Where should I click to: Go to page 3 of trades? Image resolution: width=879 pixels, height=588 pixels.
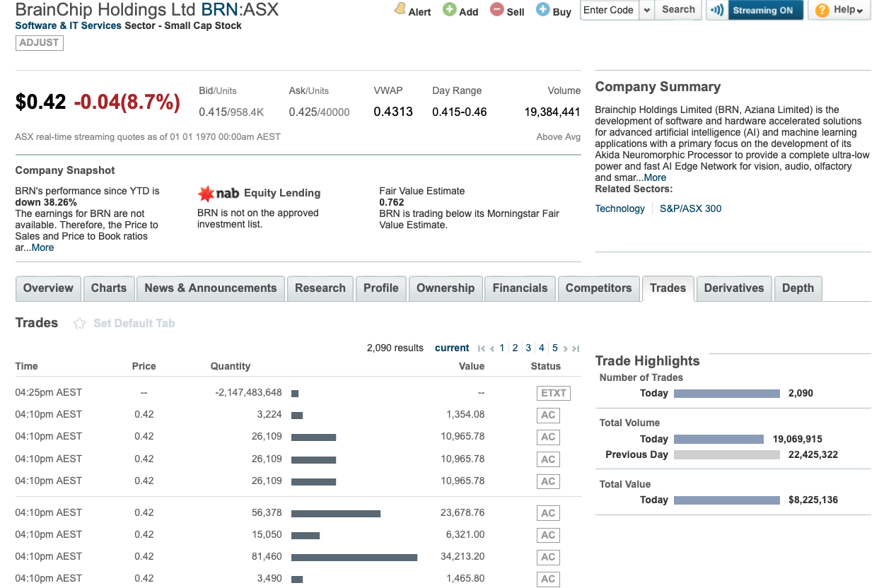tap(528, 348)
